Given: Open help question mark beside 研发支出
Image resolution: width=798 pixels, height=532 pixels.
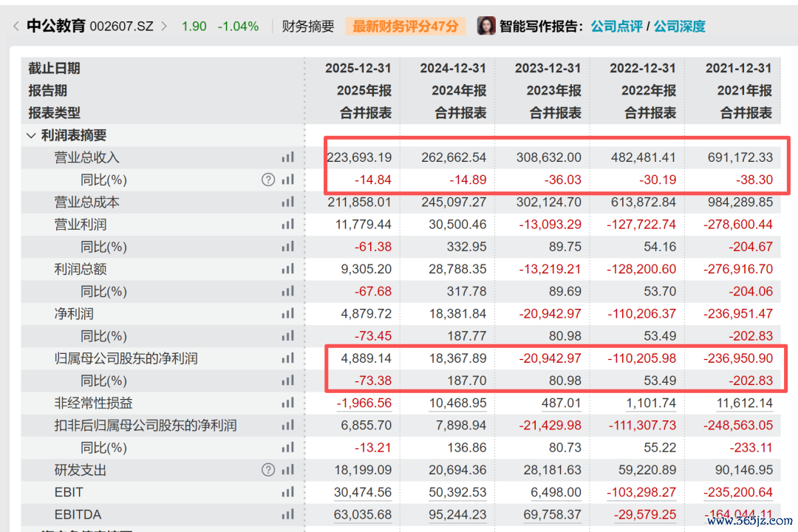Looking at the screenshot, I should point(268,470).
